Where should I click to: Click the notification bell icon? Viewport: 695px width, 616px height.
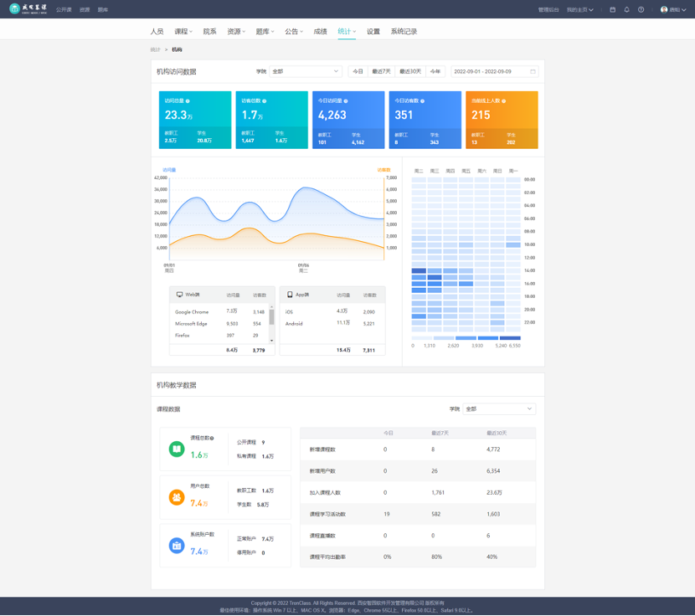click(626, 10)
